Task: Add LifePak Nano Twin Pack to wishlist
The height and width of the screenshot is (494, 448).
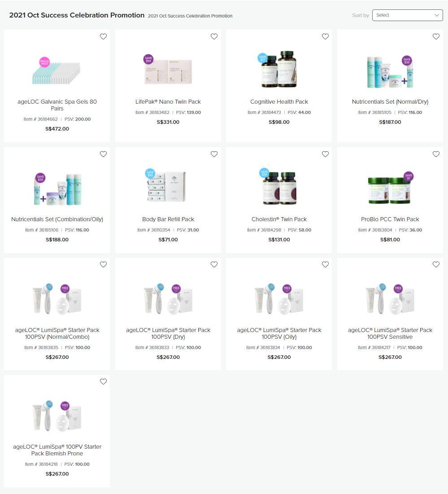Action: (214, 36)
